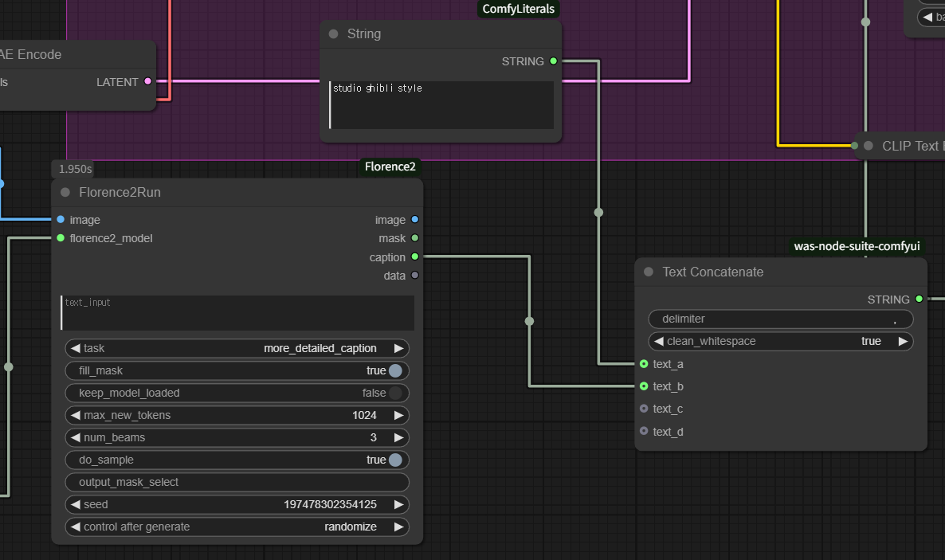The width and height of the screenshot is (945, 560).
Task: Click the Florence2Run image input port
Action: pyautogui.click(x=61, y=219)
